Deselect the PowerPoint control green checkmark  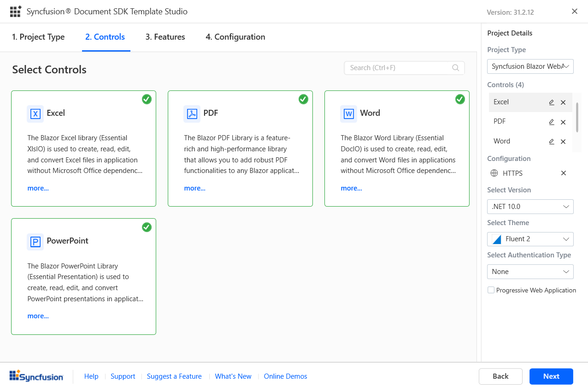(147, 227)
